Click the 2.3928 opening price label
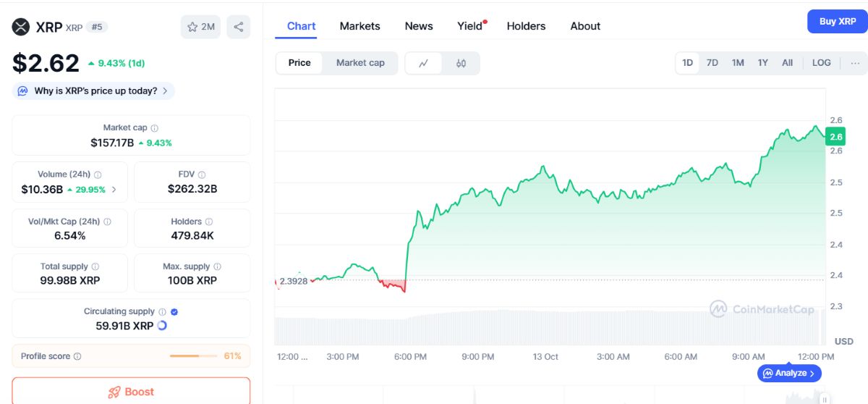Viewport: 868px width, 404px height. pos(294,280)
